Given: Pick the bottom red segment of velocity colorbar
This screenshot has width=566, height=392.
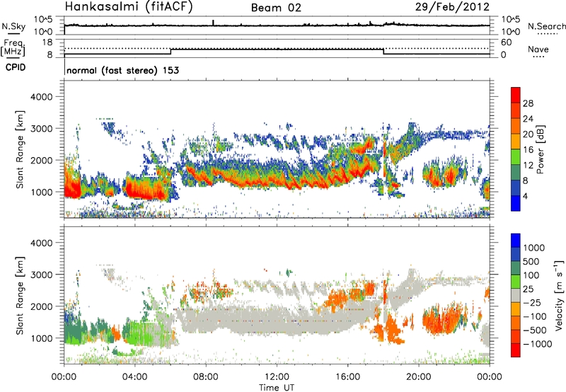Looking at the screenshot, I should pos(516,350).
